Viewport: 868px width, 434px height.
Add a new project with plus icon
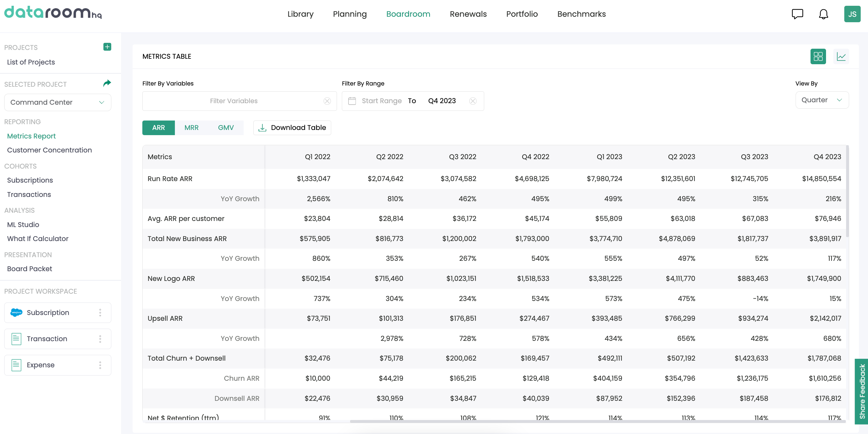[107, 47]
